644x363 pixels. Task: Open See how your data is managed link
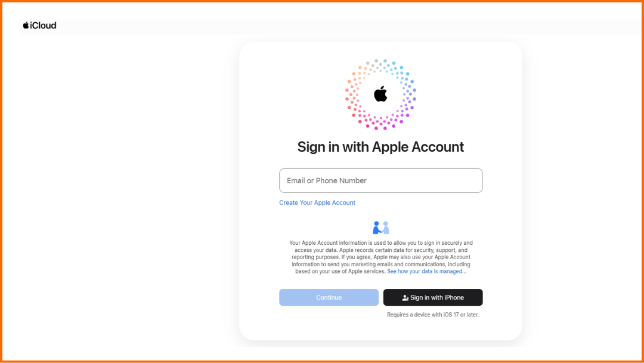[427, 271]
